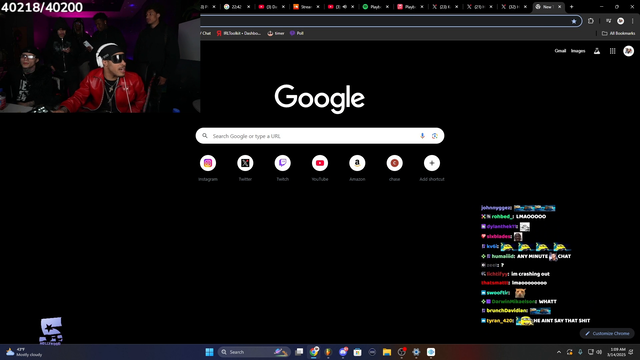Open OBS Studio from the taskbar
Viewport: 640px width, 360px height.
(402, 352)
